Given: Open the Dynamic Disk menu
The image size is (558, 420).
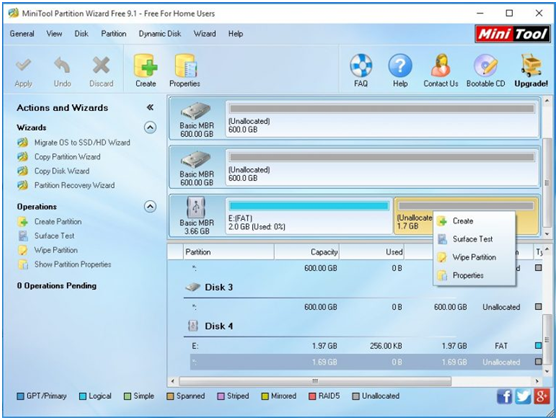Looking at the screenshot, I should [x=160, y=34].
